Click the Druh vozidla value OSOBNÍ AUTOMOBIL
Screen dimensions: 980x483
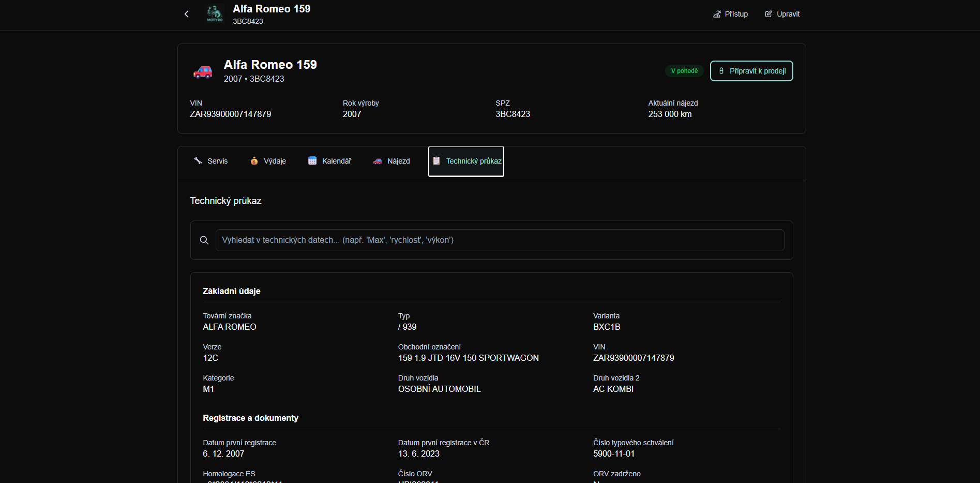tap(439, 389)
